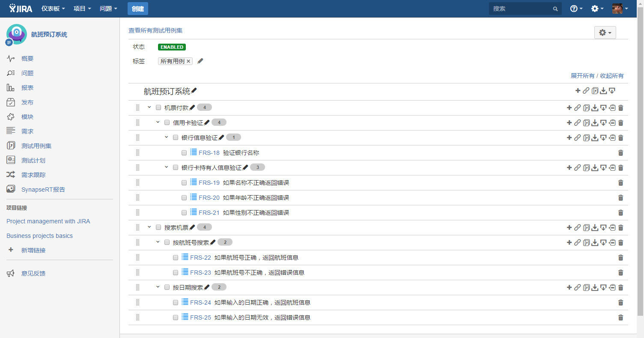Click the plus icon in the 机票付款 row
Screen dimensions: 644x338
click(x=569, y=108)
